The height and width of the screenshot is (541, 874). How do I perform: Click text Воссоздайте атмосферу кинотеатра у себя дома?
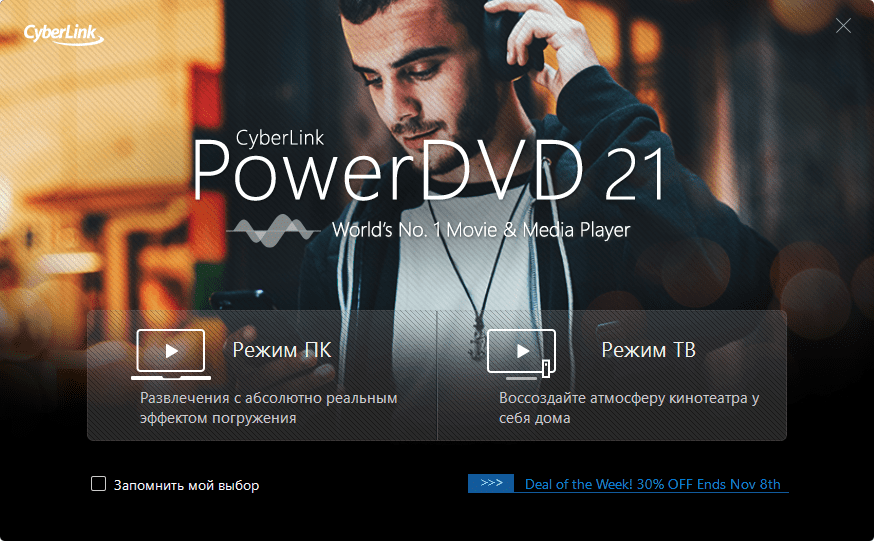629,408
